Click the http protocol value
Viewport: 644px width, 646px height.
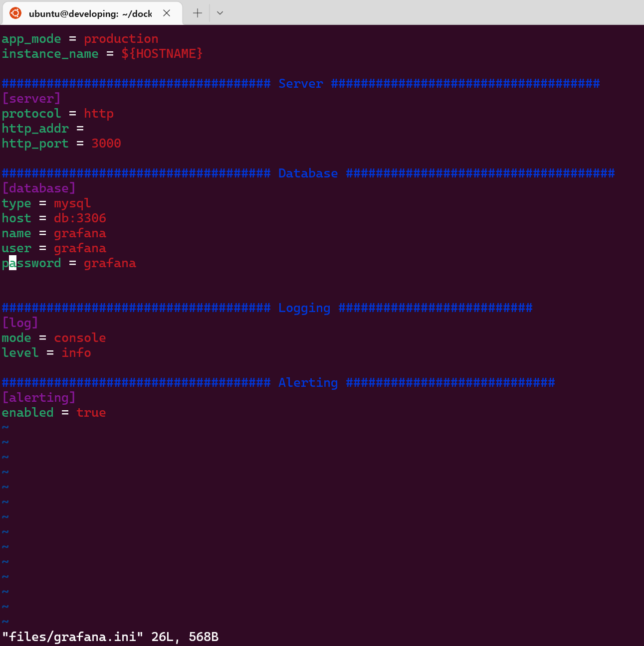(99, 114)
